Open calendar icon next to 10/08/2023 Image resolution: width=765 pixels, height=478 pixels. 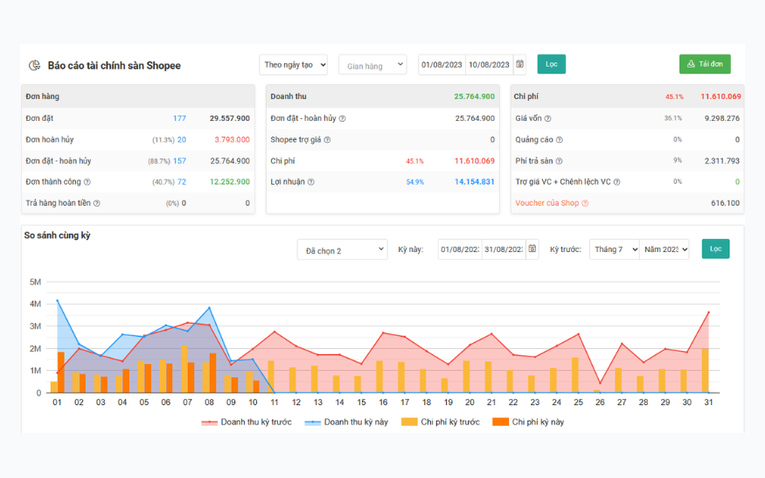tap(520, 64)
